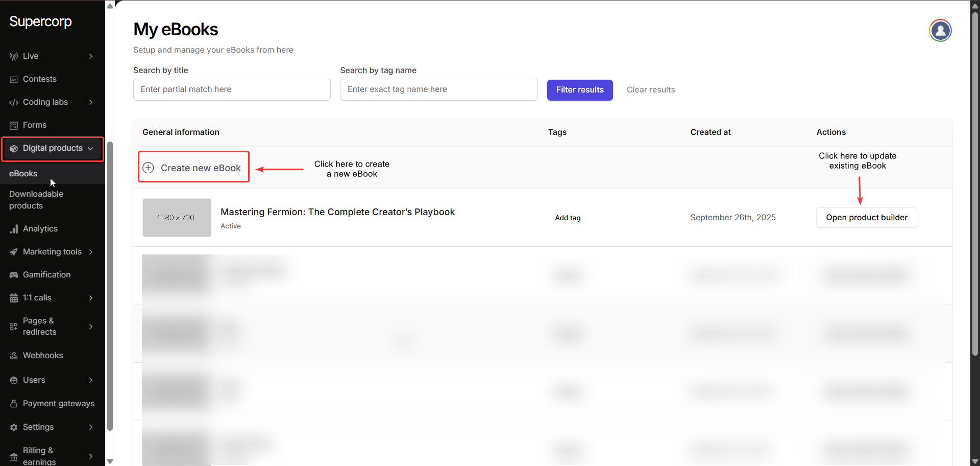
Task: Collapse the Digital products dropdown
Action: (91, 149)
